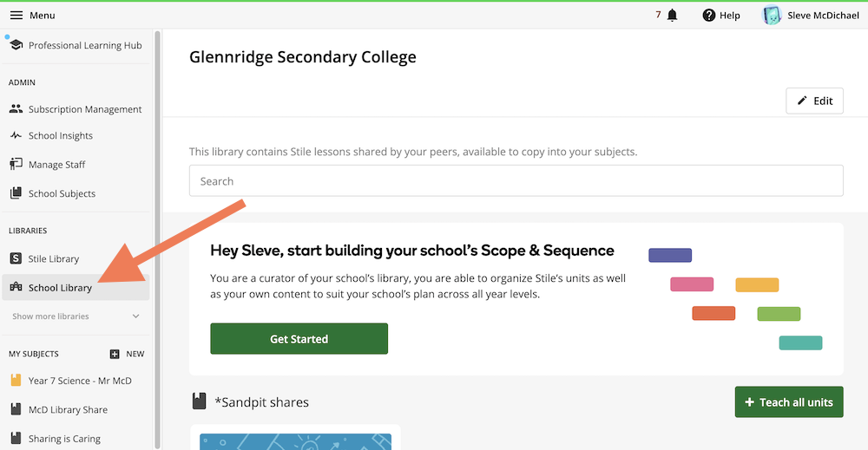The height and width of the screenshot is (450, 868).
Task: Open School Subjects in sidebar
Action: click(x=62, y=193)
